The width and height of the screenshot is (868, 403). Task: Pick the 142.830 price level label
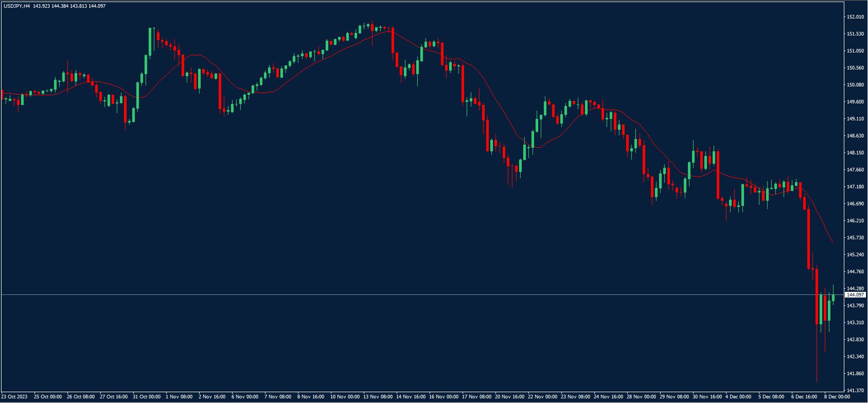(856, 340)
